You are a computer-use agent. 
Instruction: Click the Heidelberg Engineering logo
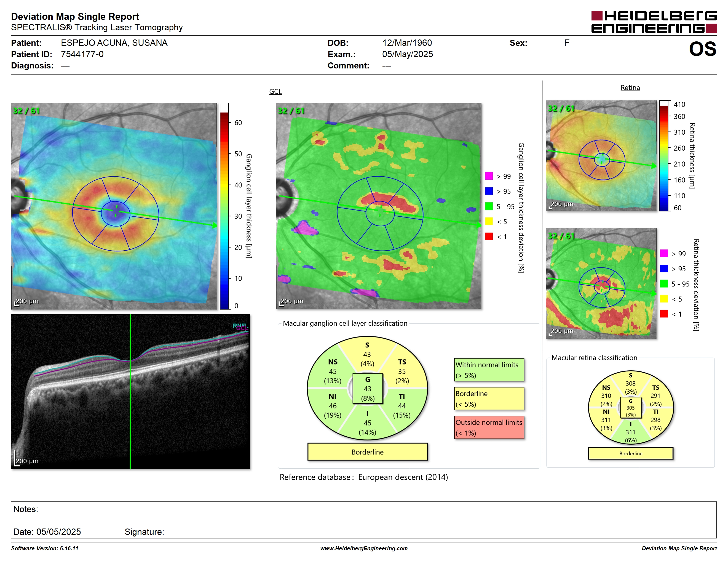(x=654, y=22)
